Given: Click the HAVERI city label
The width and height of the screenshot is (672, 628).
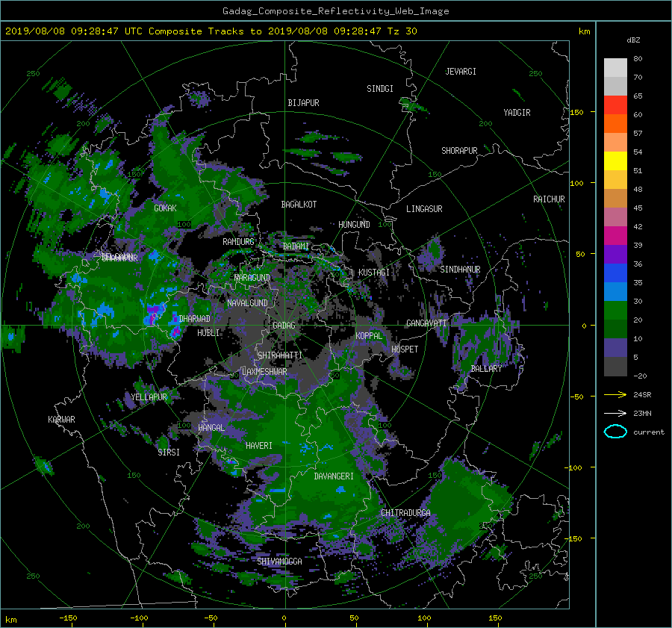Looking at the screenshot, I should tap(259, 447).
